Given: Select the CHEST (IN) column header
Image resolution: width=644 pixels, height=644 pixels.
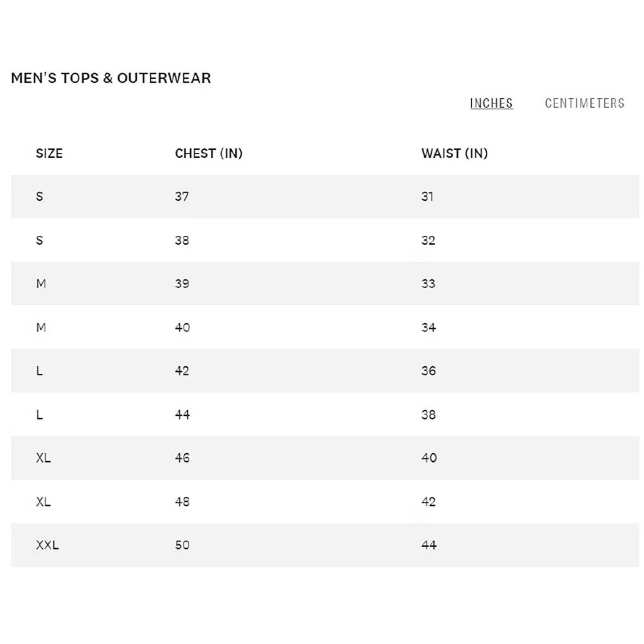Looking at the screenshot, I should 209,153.
